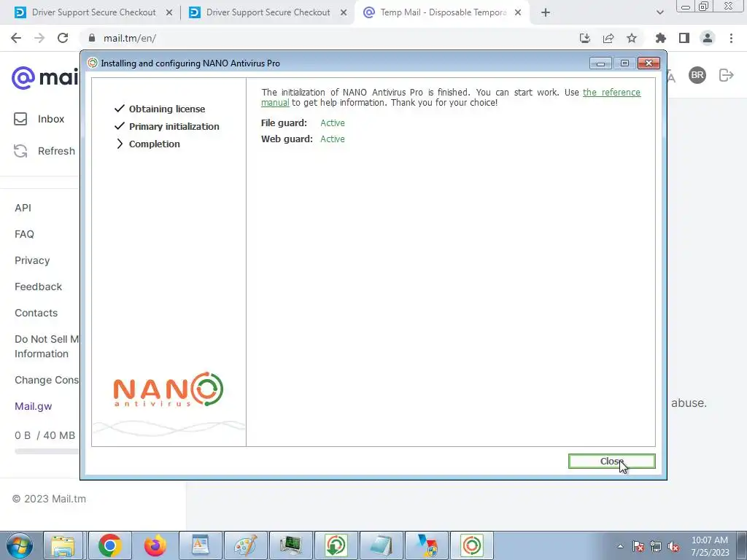Bookmark this page with the star

pyautogui.click(x=632, y=38)
